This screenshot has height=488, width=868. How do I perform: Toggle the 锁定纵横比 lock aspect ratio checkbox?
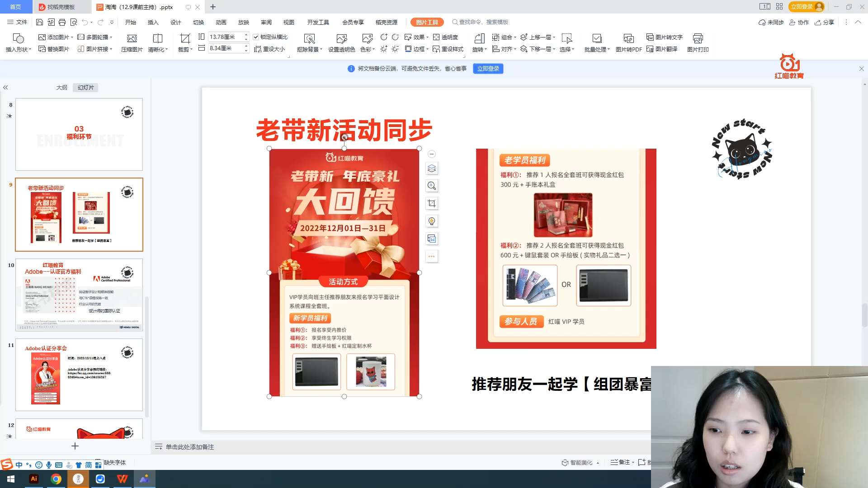coord(256,37)
